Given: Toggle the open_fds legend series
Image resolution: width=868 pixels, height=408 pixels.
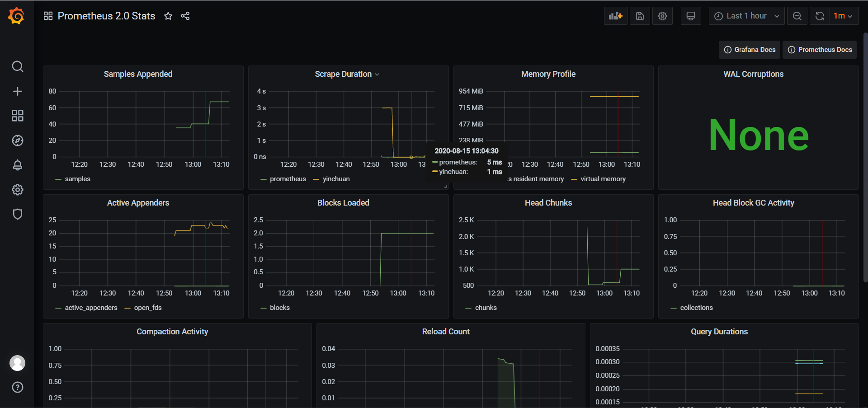Looking at the screenshot, I should [x=148, y=308].
